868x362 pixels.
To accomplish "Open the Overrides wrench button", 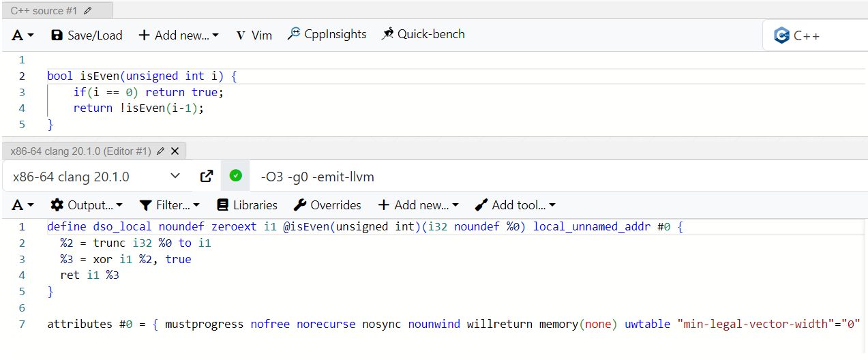I will tap(327, 205).
